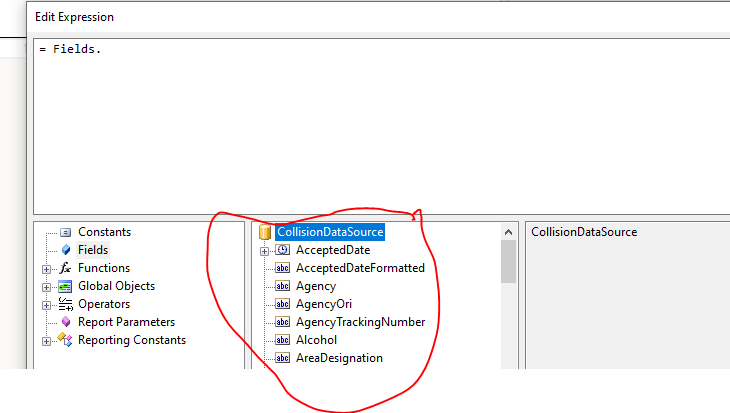Select Report Parameters in the category tree
Image resolution: width=730 pixels, height=413 pixels.
126,322
